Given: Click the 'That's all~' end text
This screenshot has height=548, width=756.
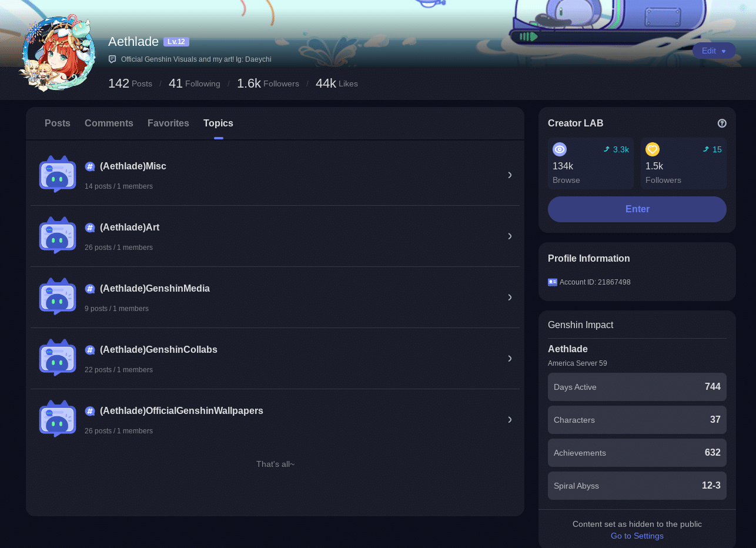Looking at the screenshot, I should (x=275, y=464).
